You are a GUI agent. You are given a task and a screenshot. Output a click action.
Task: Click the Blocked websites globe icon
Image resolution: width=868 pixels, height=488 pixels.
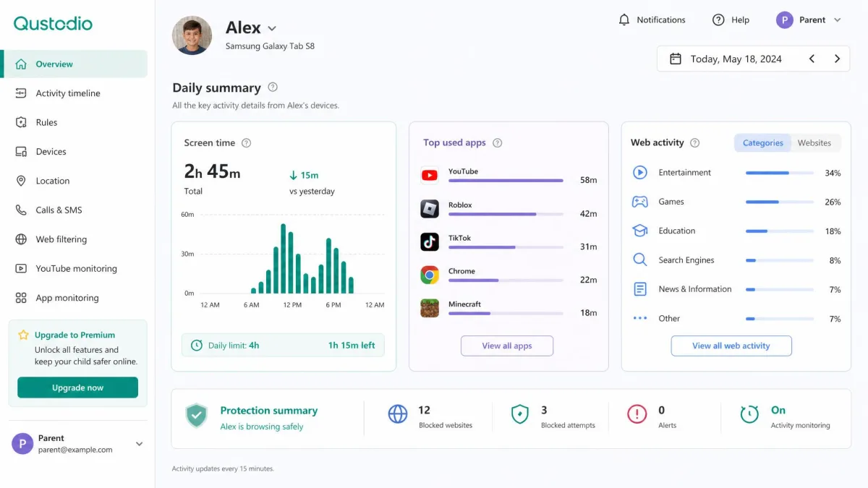[x=398, y=414]
